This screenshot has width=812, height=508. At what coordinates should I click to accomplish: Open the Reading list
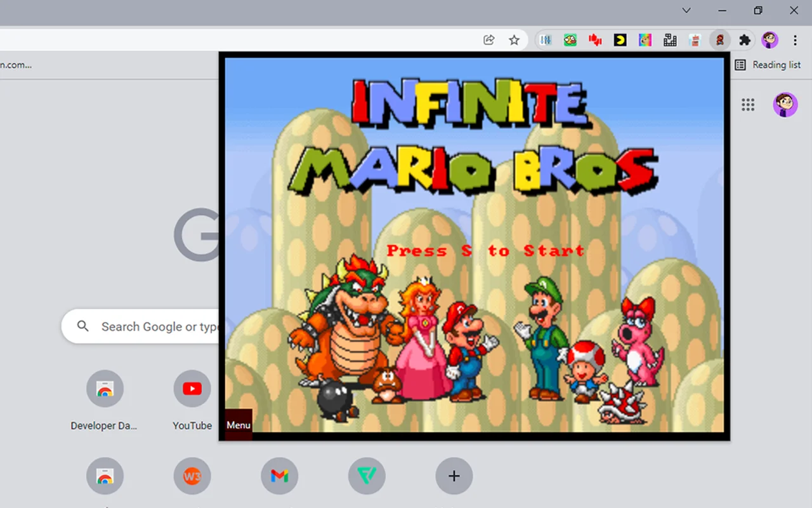[x=768, y=65]
